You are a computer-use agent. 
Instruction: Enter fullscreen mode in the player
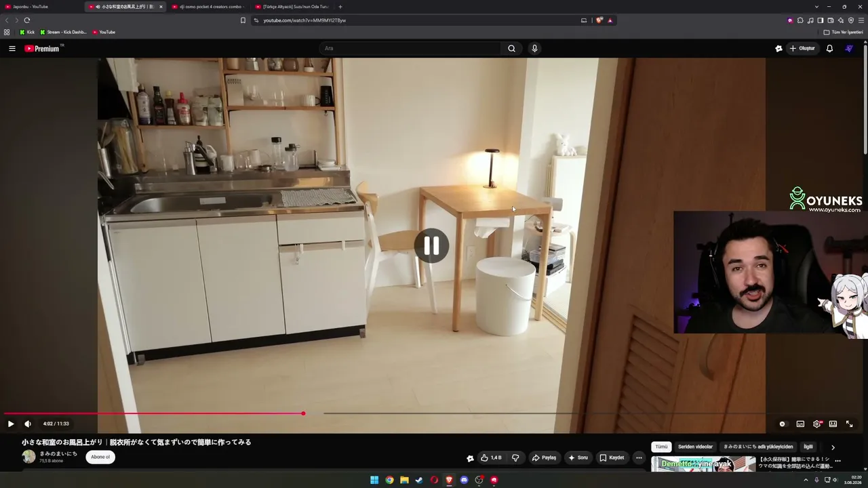point(849,424)
